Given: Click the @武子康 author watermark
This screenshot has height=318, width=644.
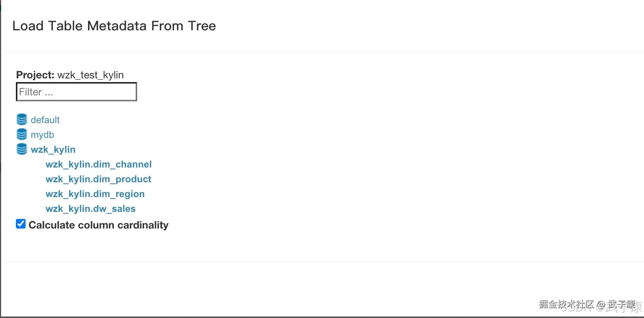Looking at the screenshot, I should 617,305.
